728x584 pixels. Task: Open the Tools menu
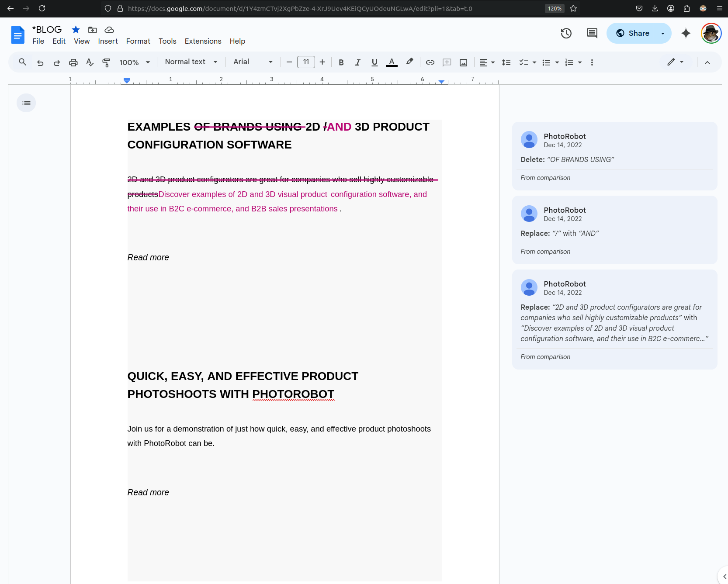[x=167, y=41]
